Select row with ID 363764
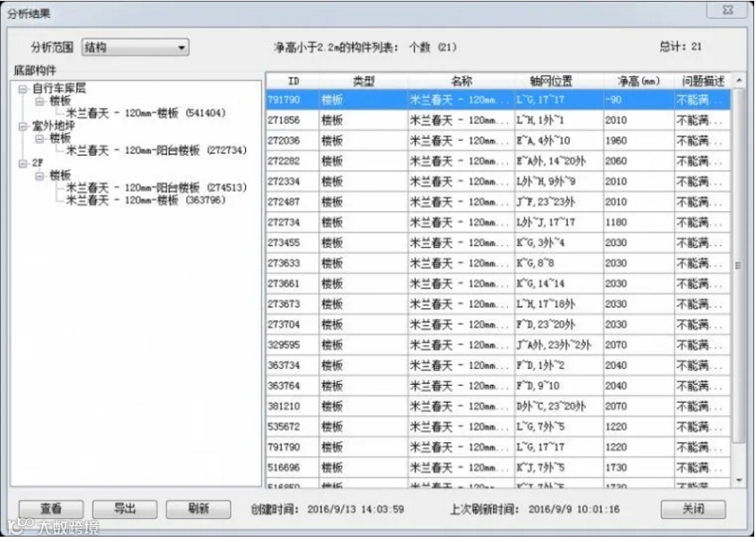The height and width of the screenshot is (542, 756). pos(498,386)
